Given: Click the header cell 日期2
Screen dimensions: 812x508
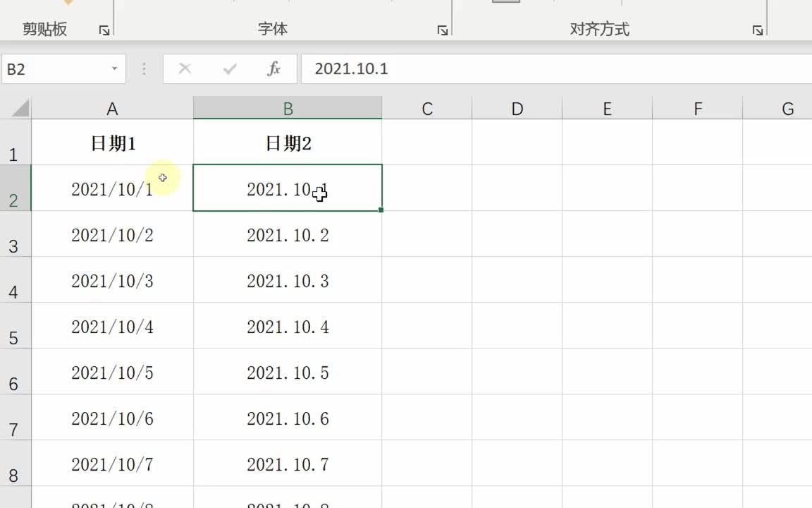Looking at the screenshot, I should tap(288, 143).
